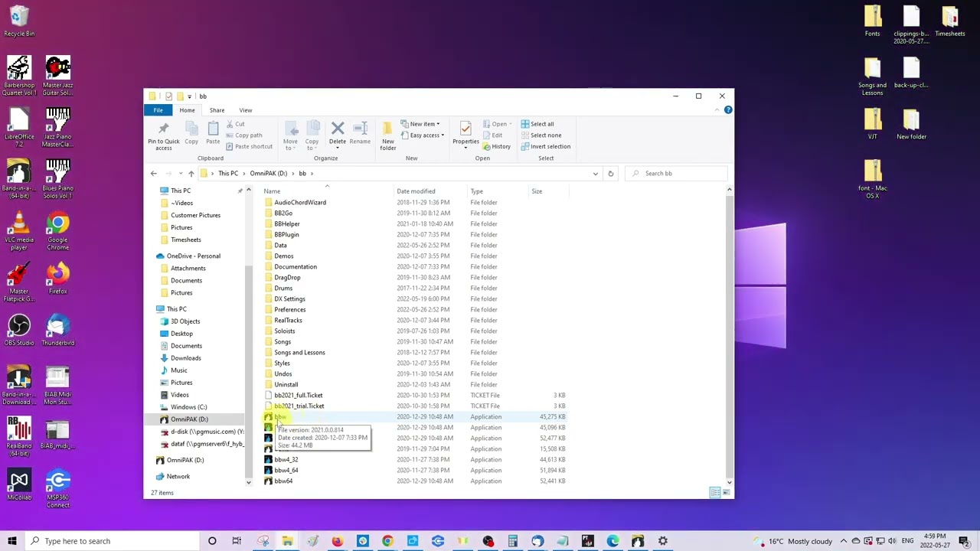Select the Recycle Bin on the desktop
The width and height of the screenshot is (980, 551).
point(18,21)
